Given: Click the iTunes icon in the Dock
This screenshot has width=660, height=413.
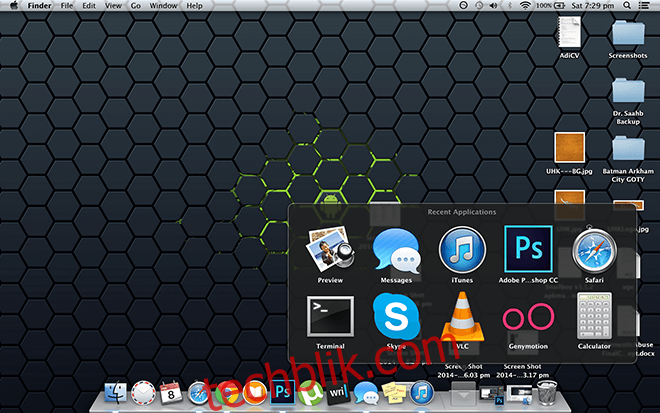Looking at the screenshot, I should click(x=421, y=393).
